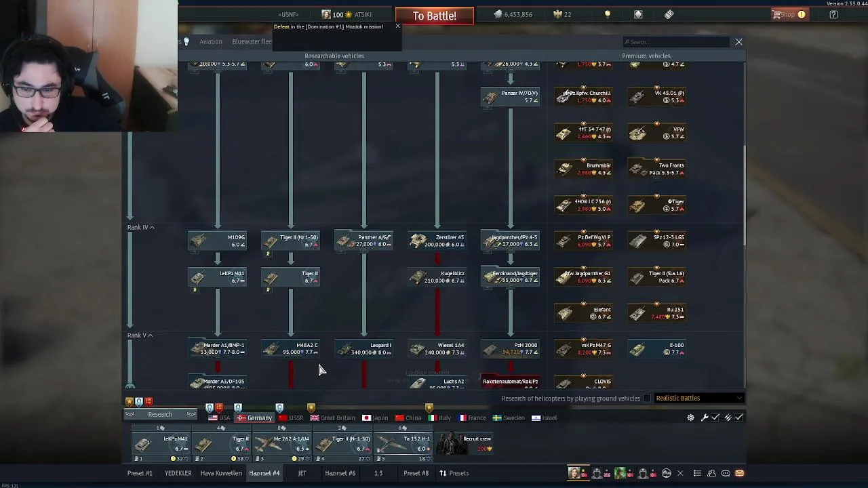Click the To Battle! button
The image size is (868, 488).
434,16
